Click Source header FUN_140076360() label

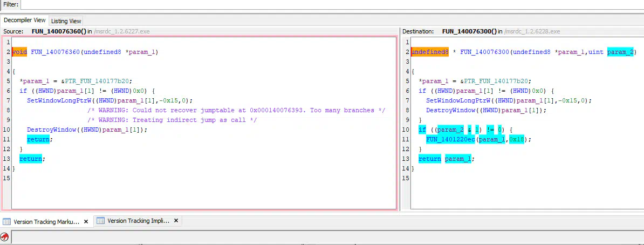pos(59,31)
